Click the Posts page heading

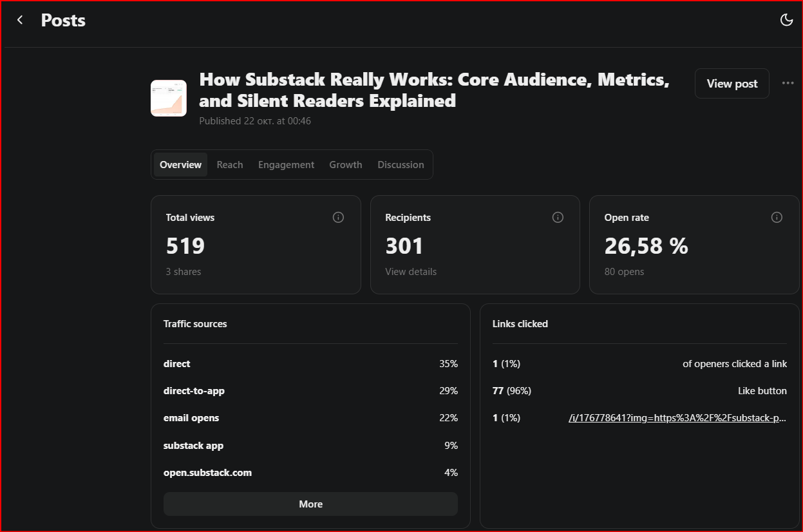click(x=63, y=21)
